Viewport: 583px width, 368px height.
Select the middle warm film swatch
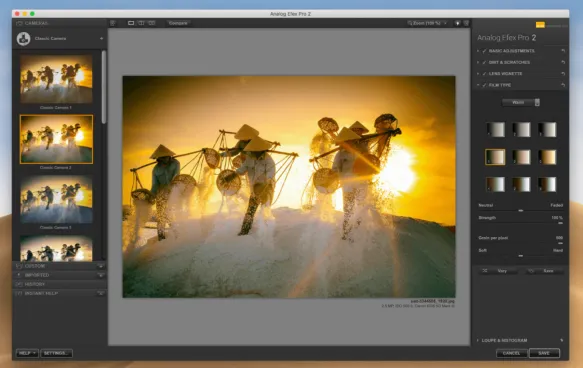(x=521, y=157)
